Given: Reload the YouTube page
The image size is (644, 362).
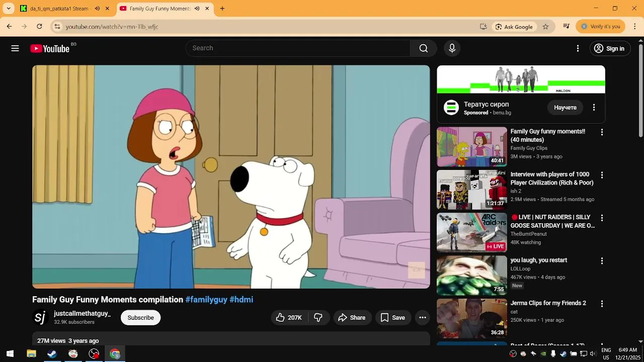Looking at the screenshot, I should point(39,27).
